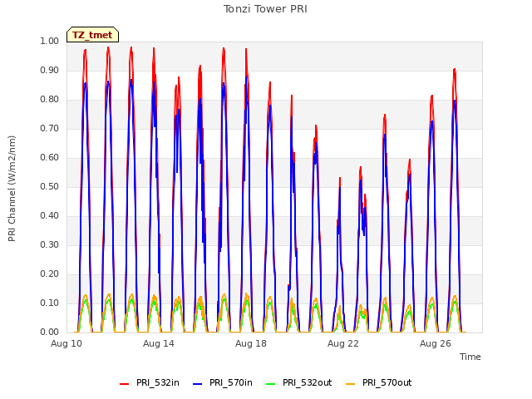Click the TZ_tmet annotation label
532x399 pixels.
click(92, 35)
